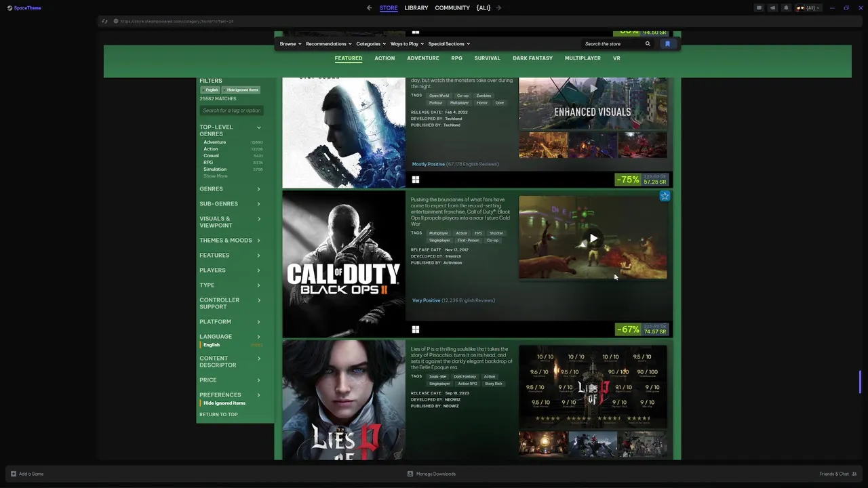
Task: Open the announcements megaphone icon
Action: 772,8
